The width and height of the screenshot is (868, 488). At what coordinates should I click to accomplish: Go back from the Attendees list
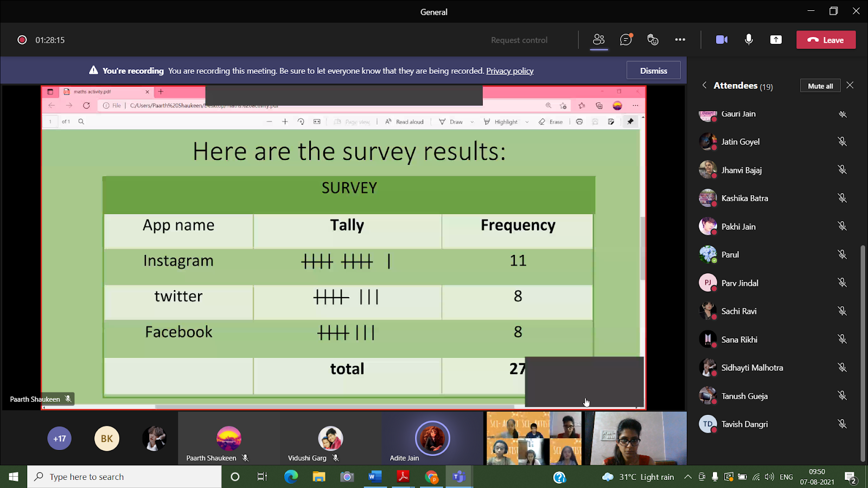(x=704, y=85)
